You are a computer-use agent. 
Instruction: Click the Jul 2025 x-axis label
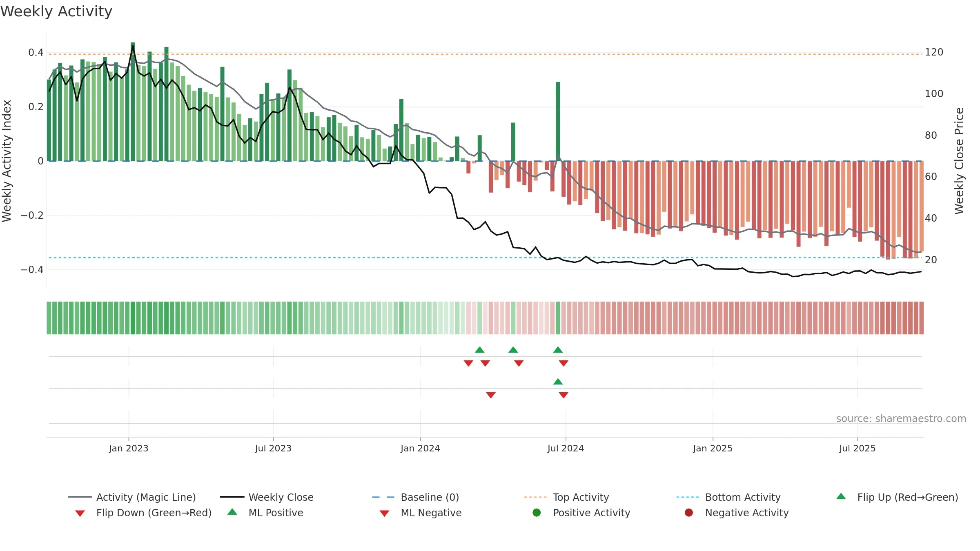click(x=857, y=448)
